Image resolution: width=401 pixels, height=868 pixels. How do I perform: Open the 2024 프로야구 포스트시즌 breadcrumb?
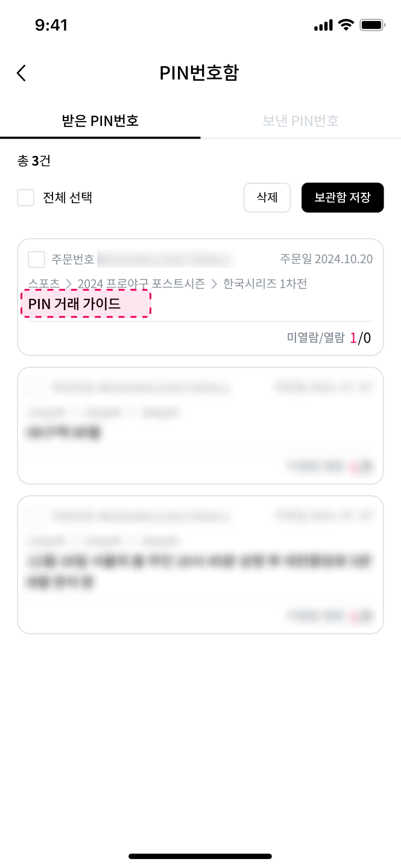coord(141,284)
